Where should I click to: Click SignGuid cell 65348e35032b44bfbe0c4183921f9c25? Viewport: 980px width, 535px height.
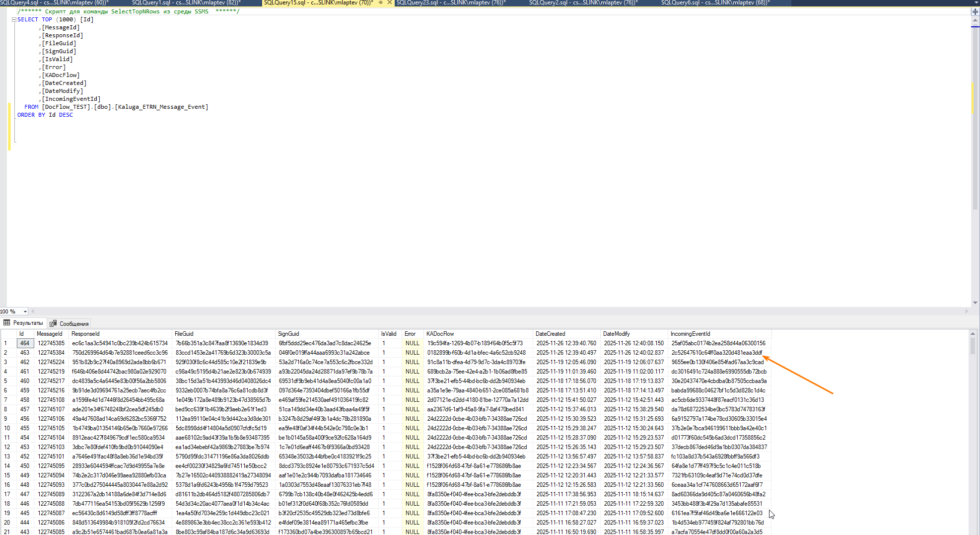(327, 457)
